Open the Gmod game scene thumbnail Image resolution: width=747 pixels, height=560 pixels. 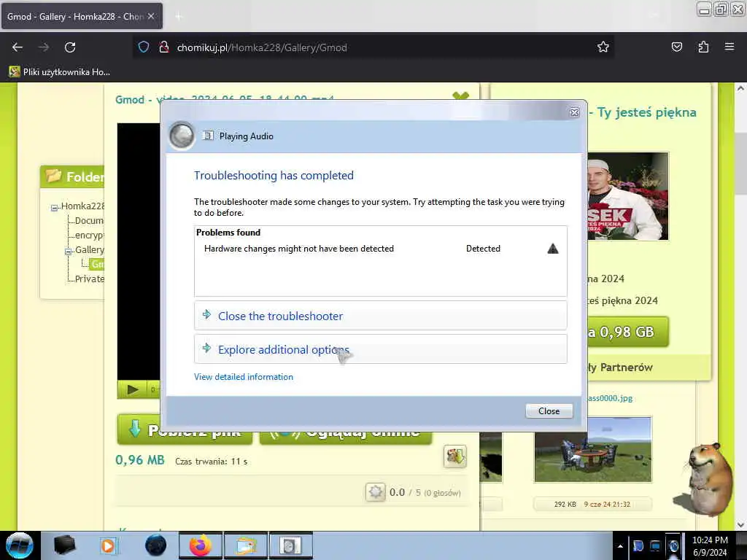tap(592, 449)
